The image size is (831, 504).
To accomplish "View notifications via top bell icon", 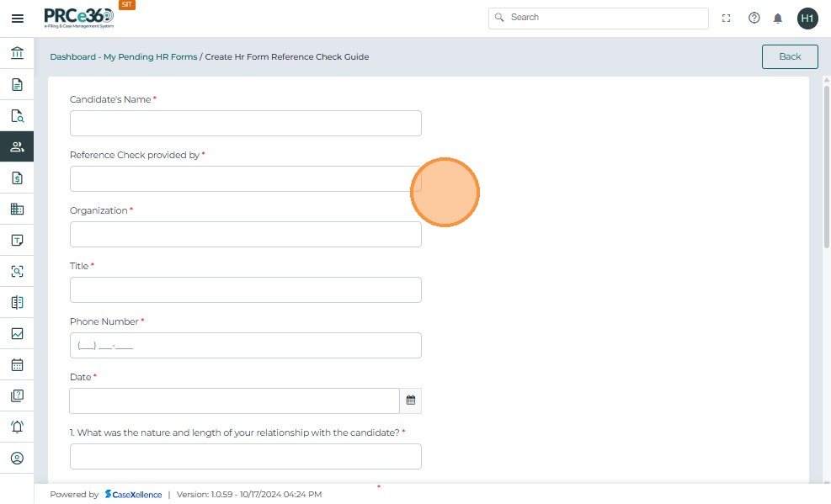I will pos(778,19).
